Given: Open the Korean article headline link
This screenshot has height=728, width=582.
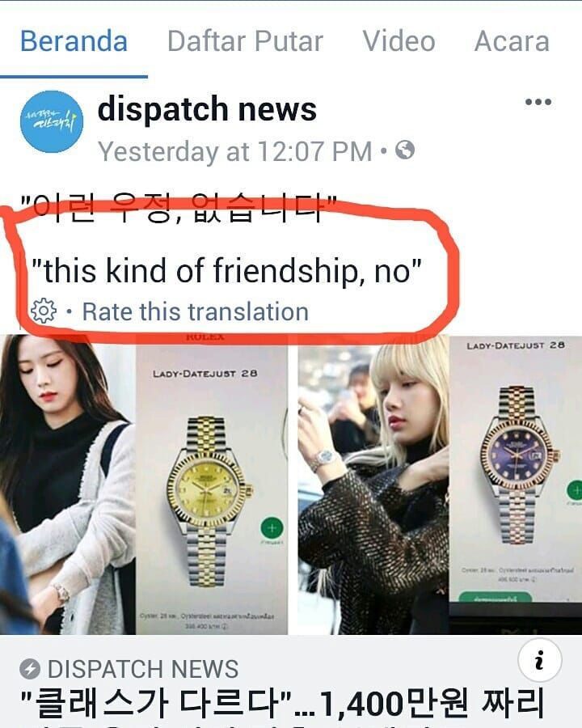Looking at the screenshot, I should (x=283, y=704).
